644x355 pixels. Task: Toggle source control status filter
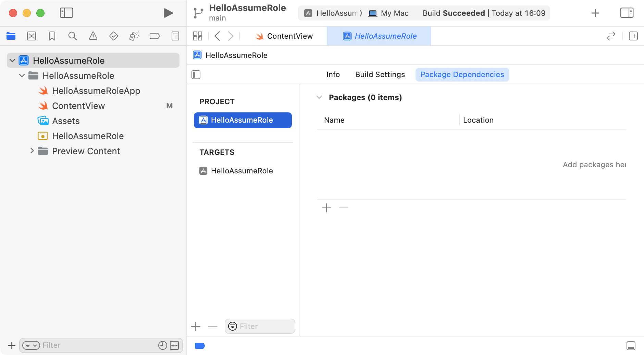click(174, 345)
